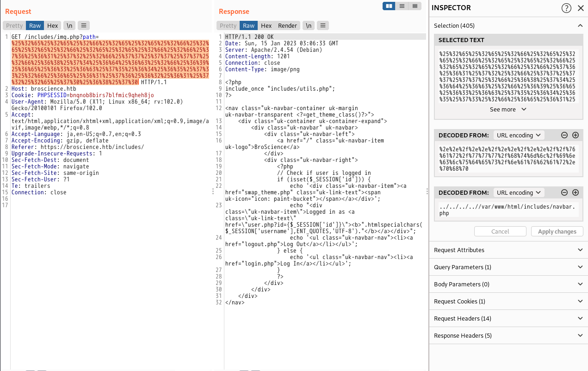Image resolution: width=588 pixels, height=371 pixels.
Task: Expand Body Parameters (0) section
Action: coord(508,284)
